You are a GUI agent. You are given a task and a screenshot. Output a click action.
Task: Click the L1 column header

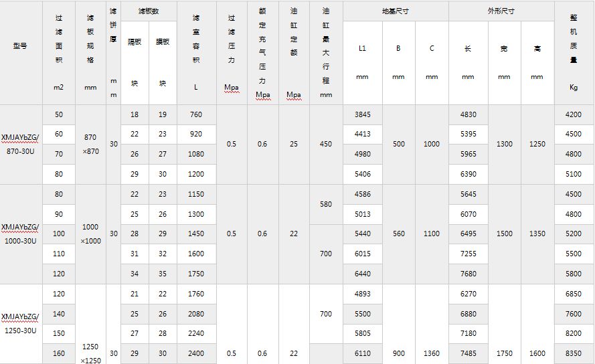[x=362, y=48]
